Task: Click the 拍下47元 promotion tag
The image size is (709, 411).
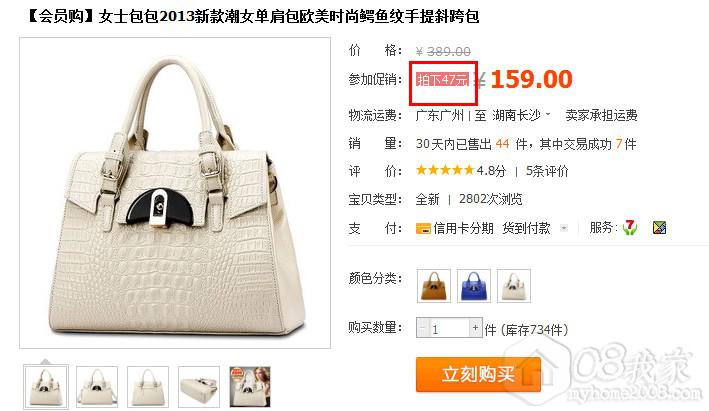Action: (443, 80)
